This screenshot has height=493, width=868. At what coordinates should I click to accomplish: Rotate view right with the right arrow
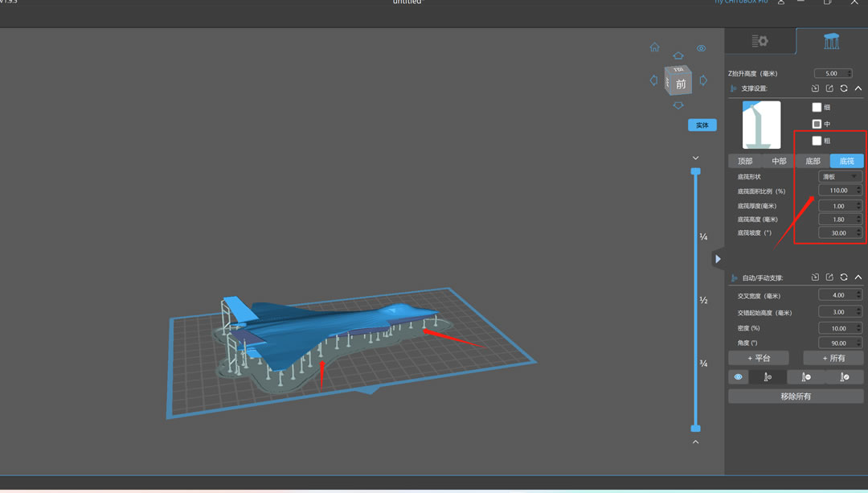tap(703, 80)
